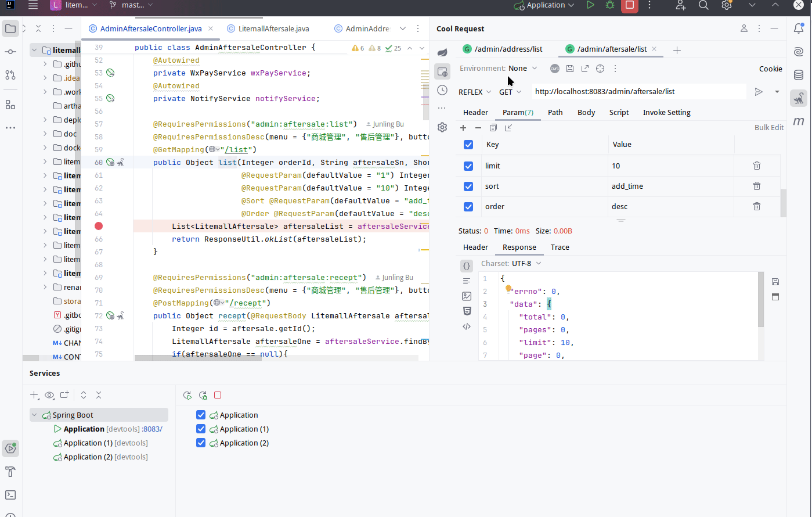Delete the limit parameter row

pyautogui.click(x=757, y=166)
